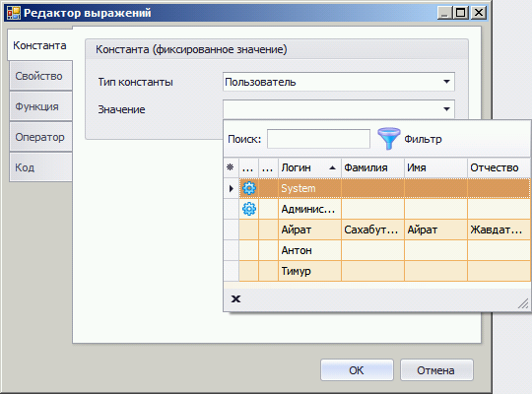Click the row indicator arrow beside System

tap(232, 188)
